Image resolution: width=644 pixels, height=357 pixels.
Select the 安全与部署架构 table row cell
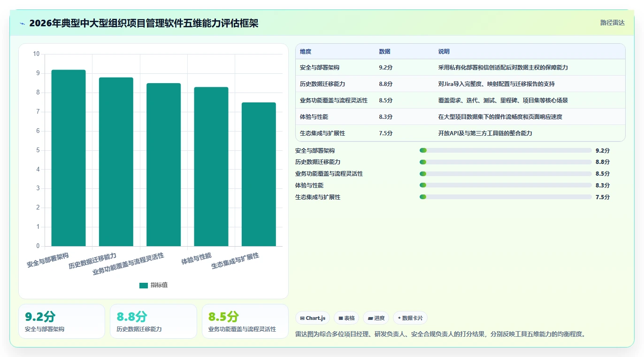[320, 68]
